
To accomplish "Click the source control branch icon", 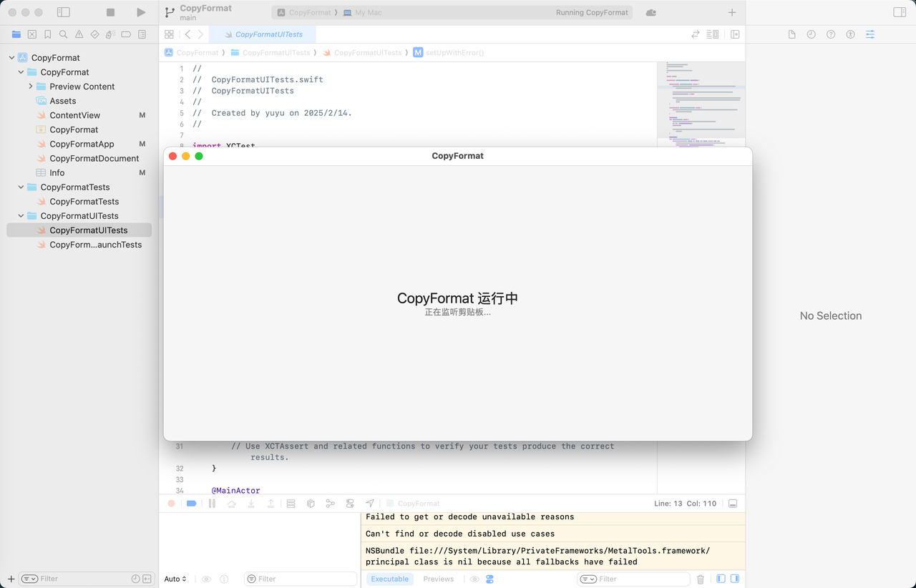I will [x=170, y=12].
